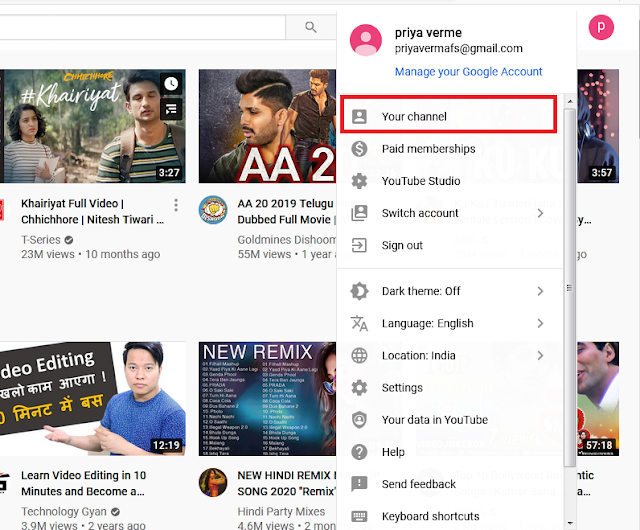Expand Location submenu chevron
Image resolution: width=640 pixels, height=530 pixels.
(x=540, y=356)
